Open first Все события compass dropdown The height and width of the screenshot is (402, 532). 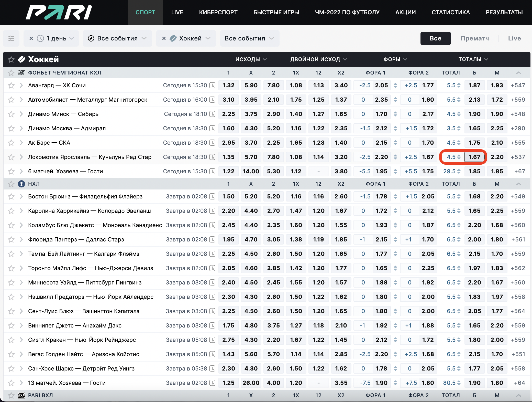pos(117,38)
